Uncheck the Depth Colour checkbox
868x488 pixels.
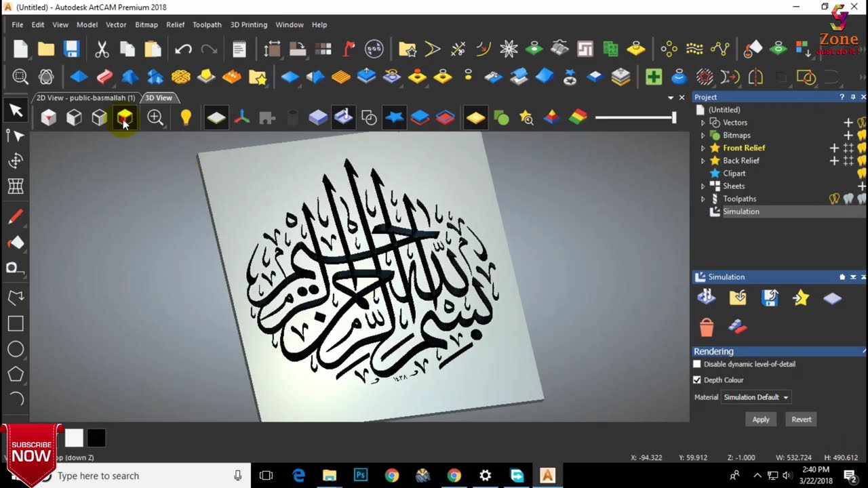click(696, 380)
